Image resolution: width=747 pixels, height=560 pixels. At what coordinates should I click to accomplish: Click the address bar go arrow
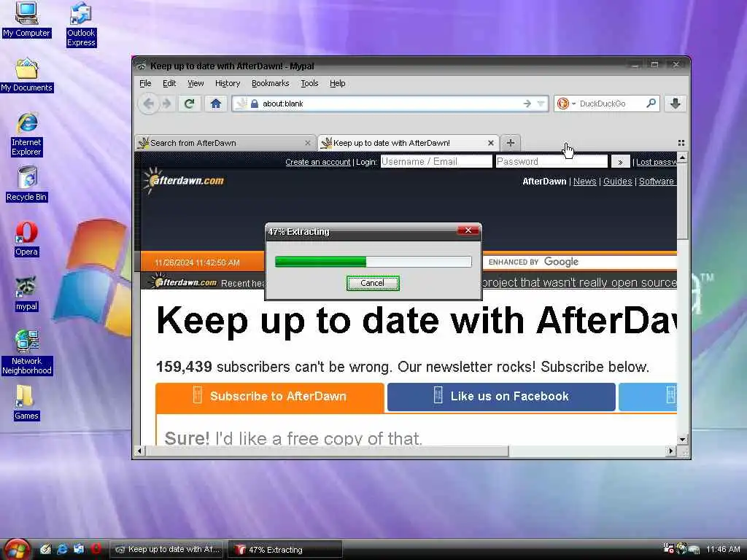click(x=527, y=104)
